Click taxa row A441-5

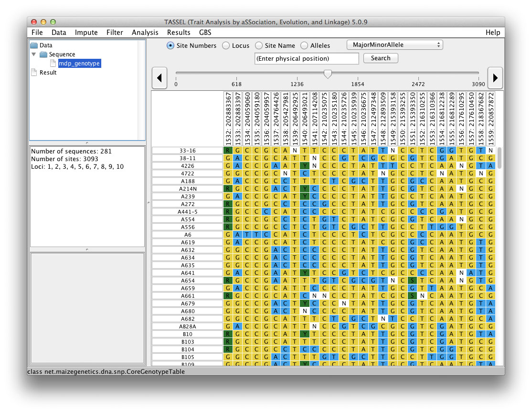(187, 212)
